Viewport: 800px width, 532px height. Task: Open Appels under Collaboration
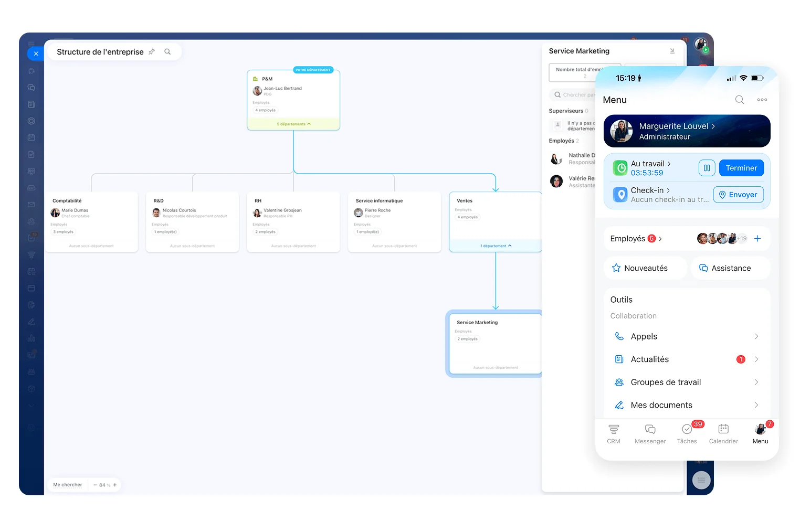pos(687,336)
